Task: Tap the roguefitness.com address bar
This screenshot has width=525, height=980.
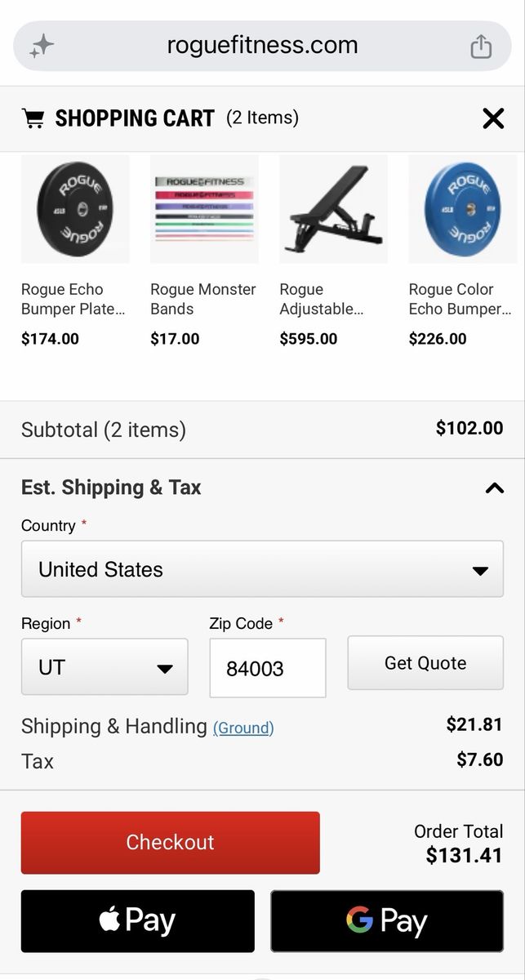Action: pos(262,46)
